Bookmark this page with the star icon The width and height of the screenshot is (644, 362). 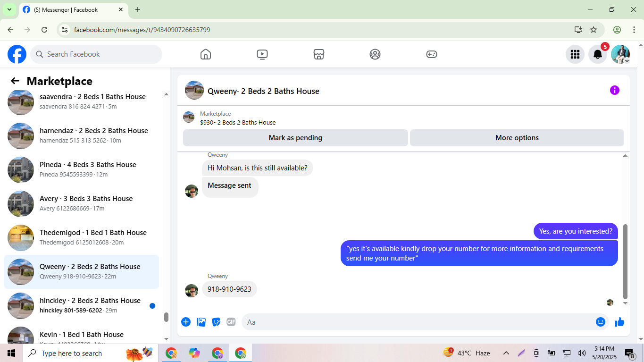594,30
